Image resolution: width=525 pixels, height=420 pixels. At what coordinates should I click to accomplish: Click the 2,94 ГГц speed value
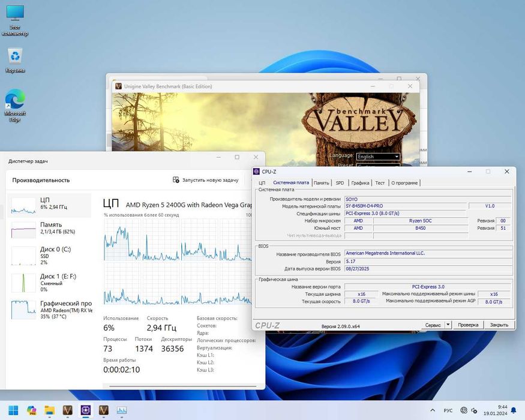[x=161, y=328]
